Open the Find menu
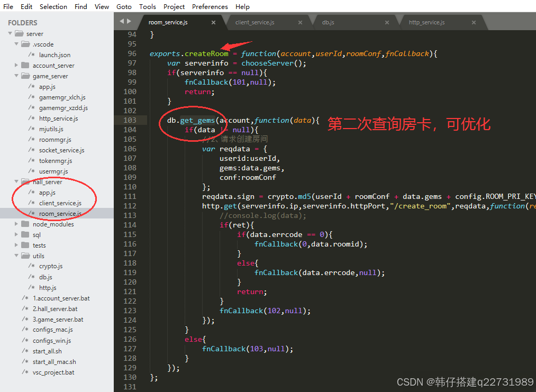 (80, 6)
